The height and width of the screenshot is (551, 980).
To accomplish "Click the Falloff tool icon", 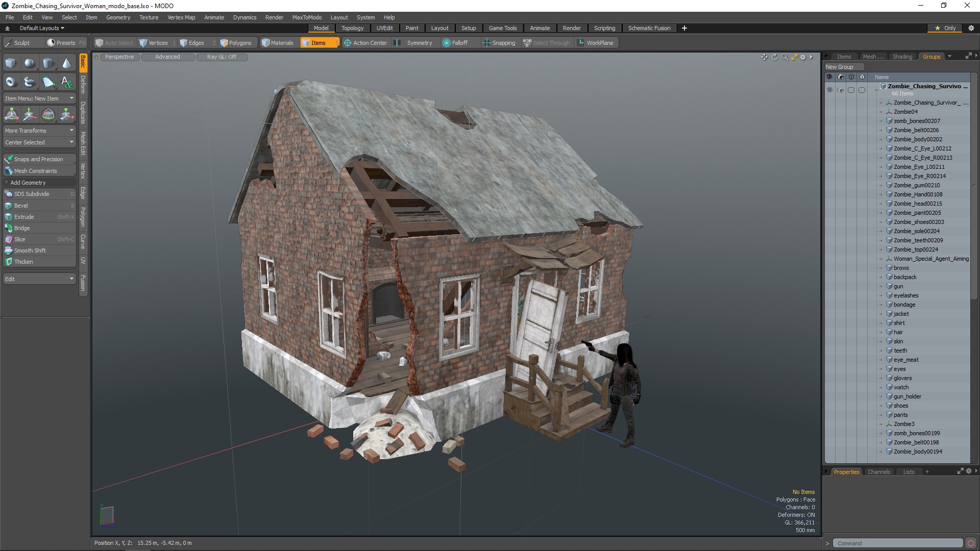I will coord(447,42).
